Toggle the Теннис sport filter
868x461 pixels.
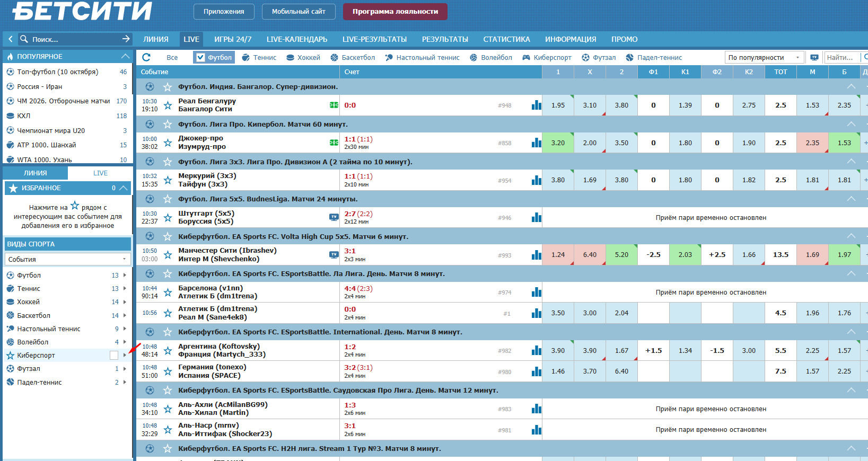tap(259, 57)
